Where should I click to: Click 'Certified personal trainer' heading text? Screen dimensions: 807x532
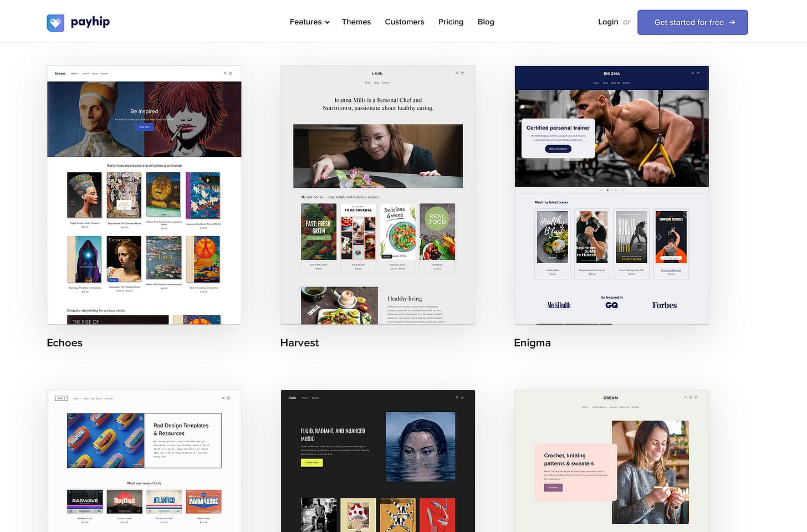coord(558,127)
